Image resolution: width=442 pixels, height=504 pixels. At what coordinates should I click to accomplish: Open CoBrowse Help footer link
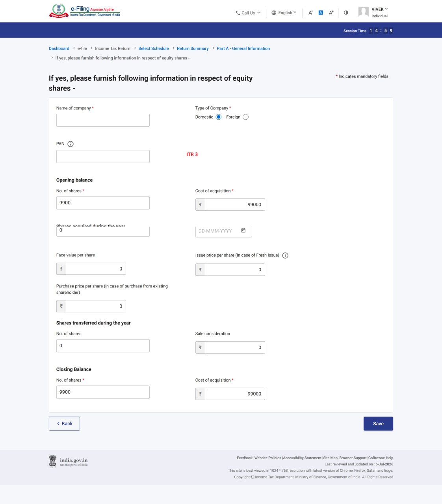[381, 458]
